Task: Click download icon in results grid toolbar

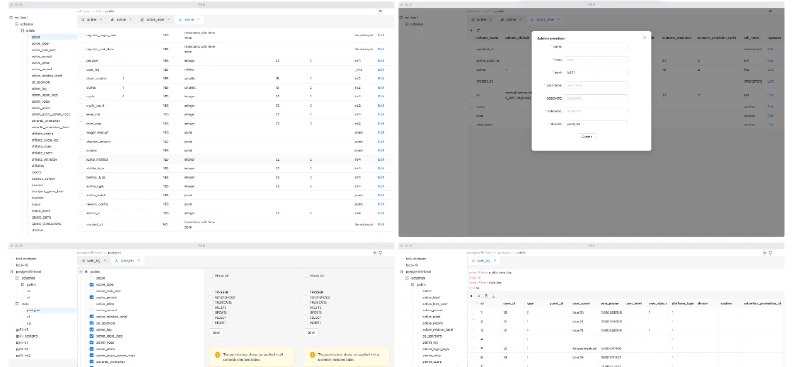Action: click(x=493, y=296)
